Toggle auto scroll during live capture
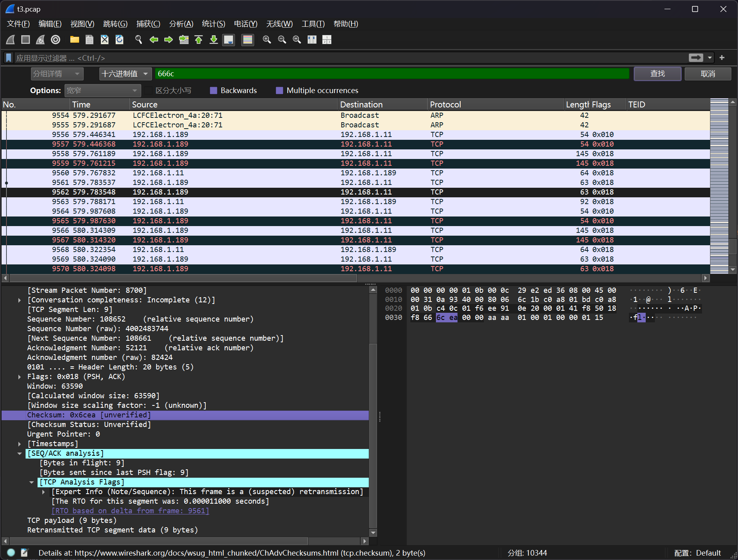The image size is (738, 560). click(229, 40)
